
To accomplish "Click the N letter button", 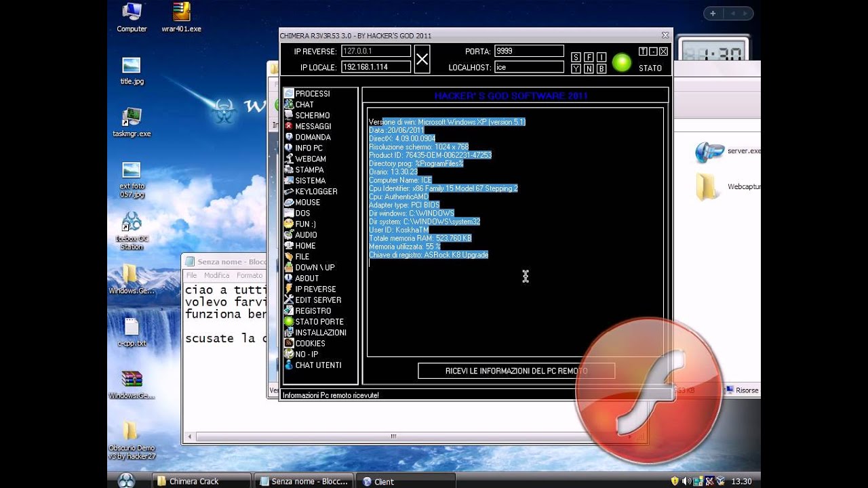I will 589,68.
